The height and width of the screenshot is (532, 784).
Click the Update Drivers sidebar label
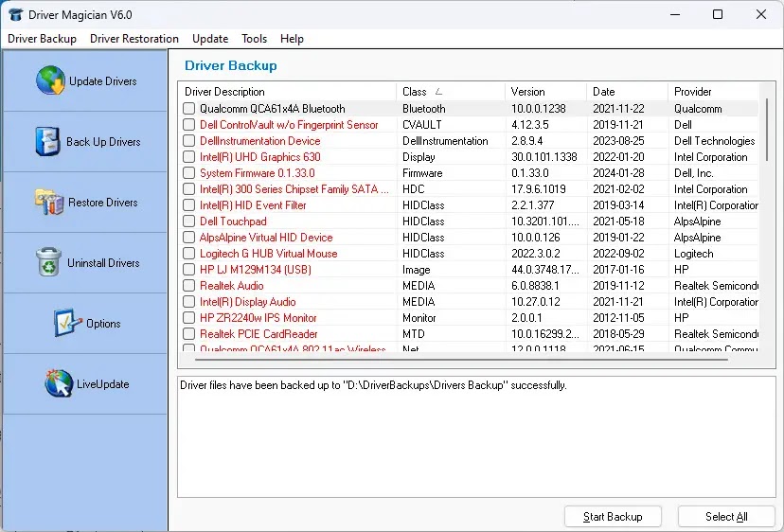coord(102,81)
